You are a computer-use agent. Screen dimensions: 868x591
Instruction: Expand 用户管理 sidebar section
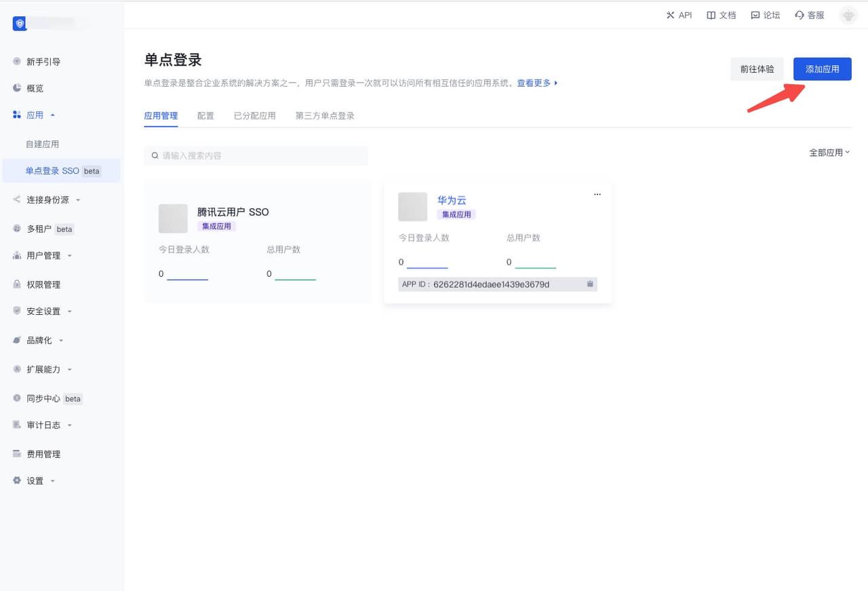click(43, 255)
